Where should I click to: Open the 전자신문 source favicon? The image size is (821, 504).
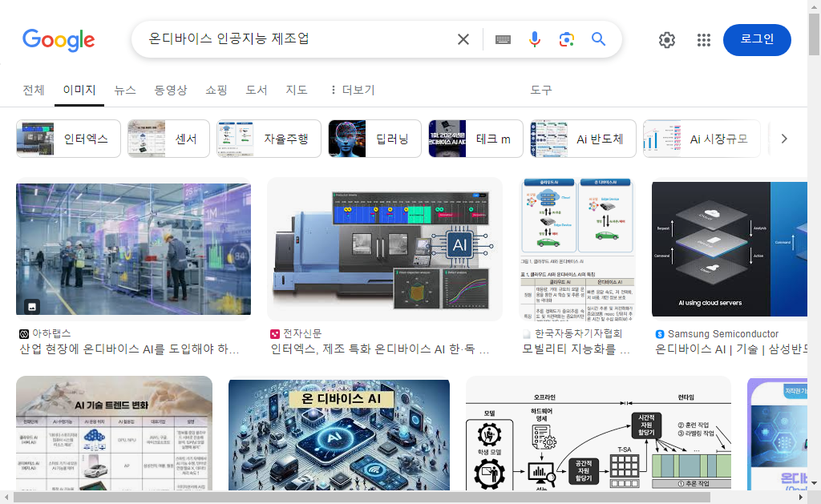(x=275, y=334)
